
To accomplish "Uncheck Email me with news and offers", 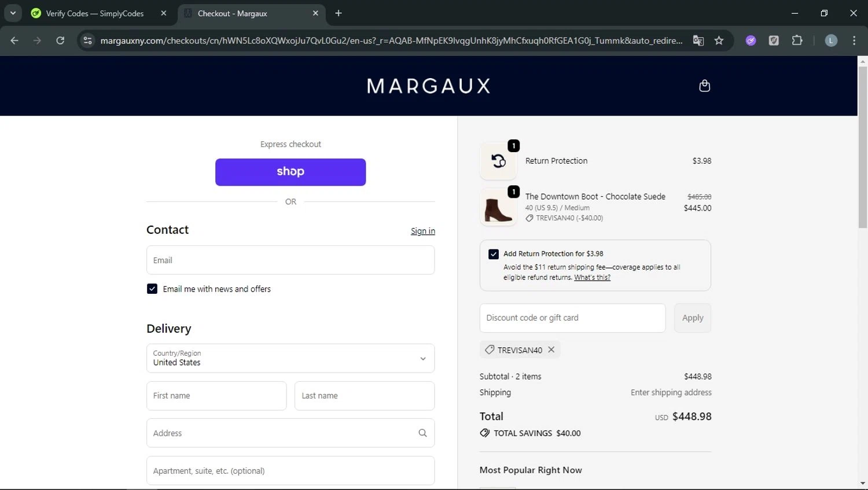I will pyautogui.click(x=152, y=289).
